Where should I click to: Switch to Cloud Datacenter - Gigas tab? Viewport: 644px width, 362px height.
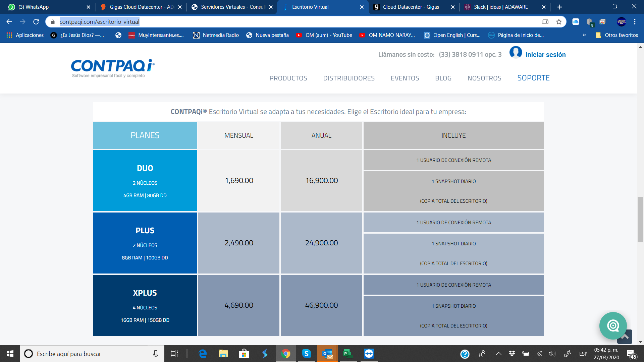[x=411, y=7]
